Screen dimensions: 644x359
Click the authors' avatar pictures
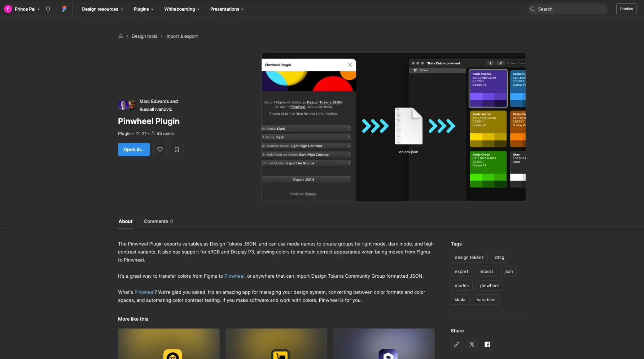(x=127, y=105)
